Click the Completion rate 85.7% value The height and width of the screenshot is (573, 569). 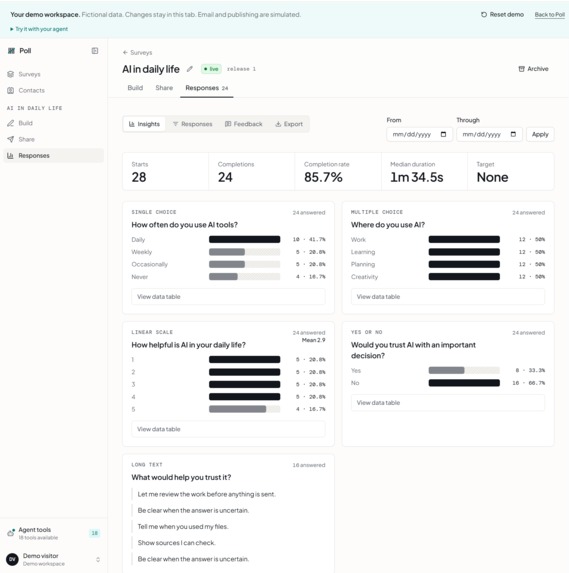pos(323,177)
